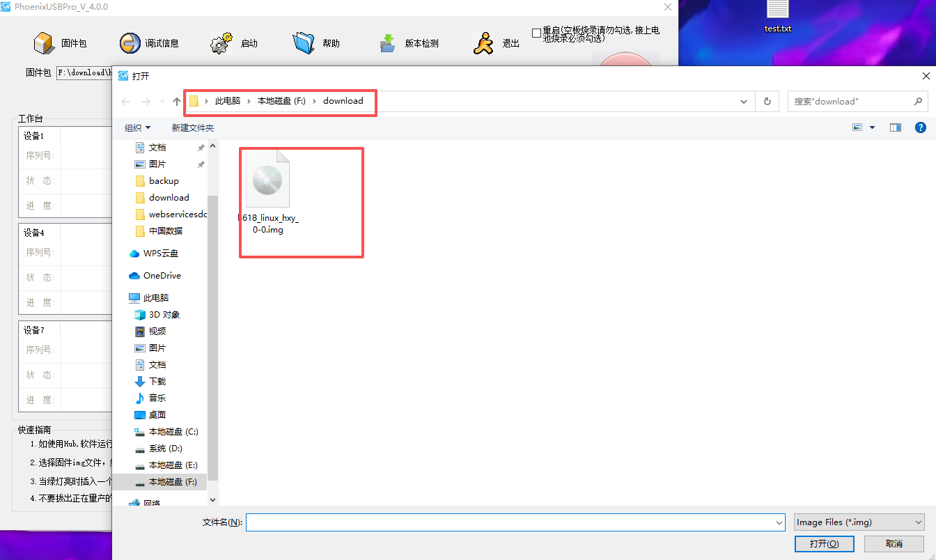The image size is (936, 560).
Task: Open the 组织 organize dropdown menu
Action: (137, 127)
